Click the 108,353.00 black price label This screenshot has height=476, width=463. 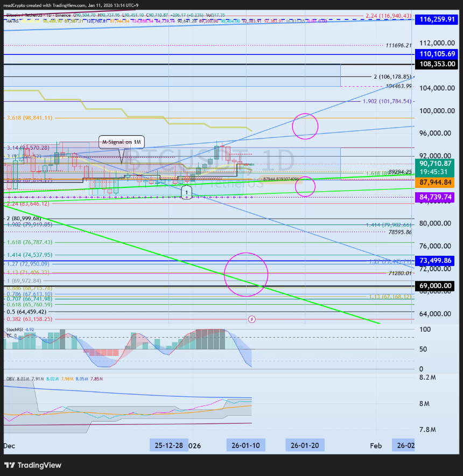pos(437,64)
